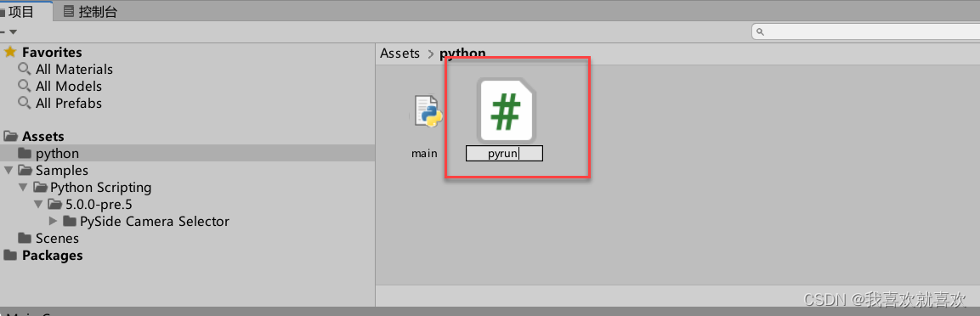
Task: Select the main Python script file icon
Action: click(428, 112)
